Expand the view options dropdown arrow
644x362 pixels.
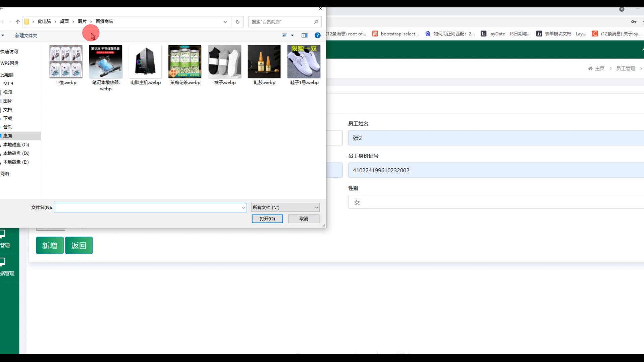pyautogui.click(x=292, y=35)
